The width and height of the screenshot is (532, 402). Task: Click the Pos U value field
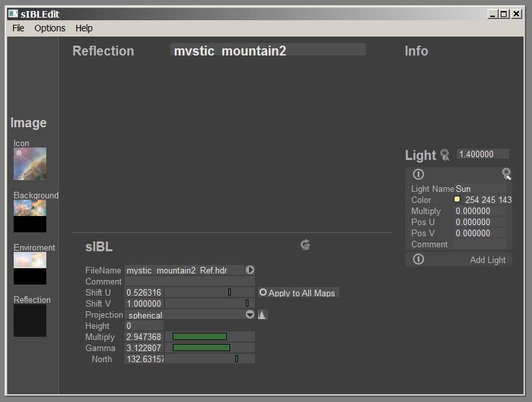480,223
